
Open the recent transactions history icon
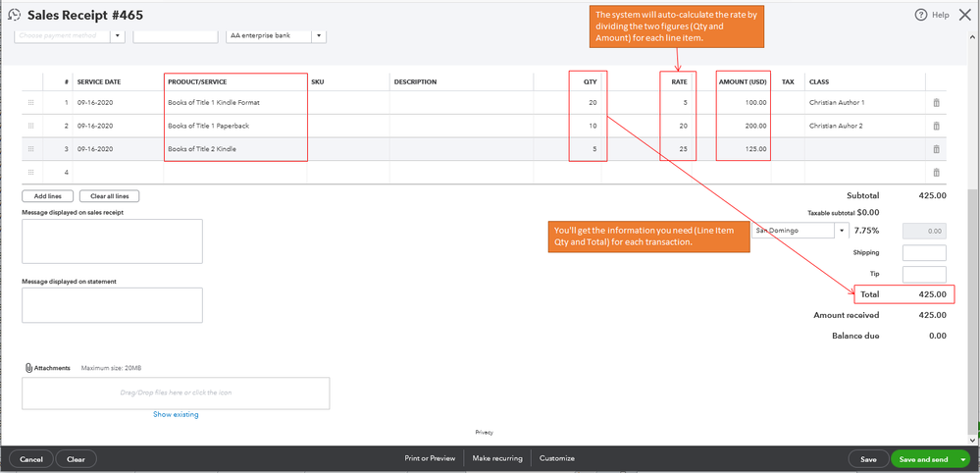pyautogui.click(x=14, y=15)
